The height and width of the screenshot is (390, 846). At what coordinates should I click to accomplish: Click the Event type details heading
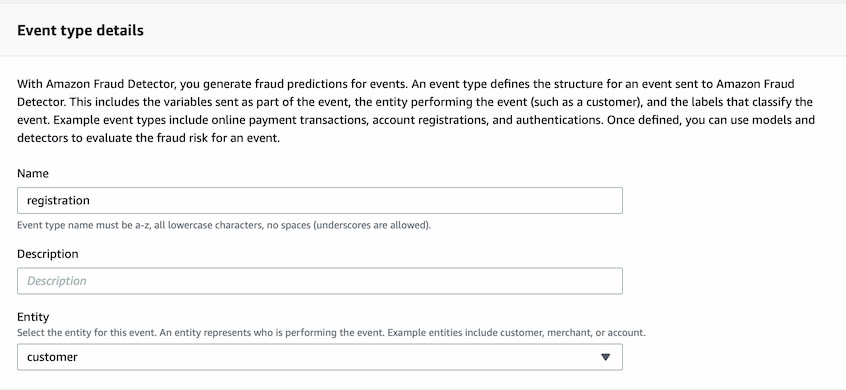click(80, 30)
